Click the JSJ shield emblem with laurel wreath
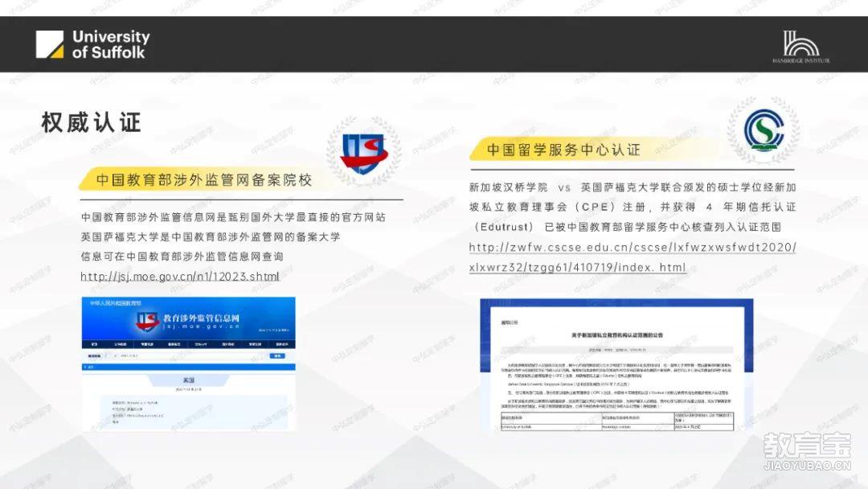This screenshot has width=868, height=489. [364, 150]
